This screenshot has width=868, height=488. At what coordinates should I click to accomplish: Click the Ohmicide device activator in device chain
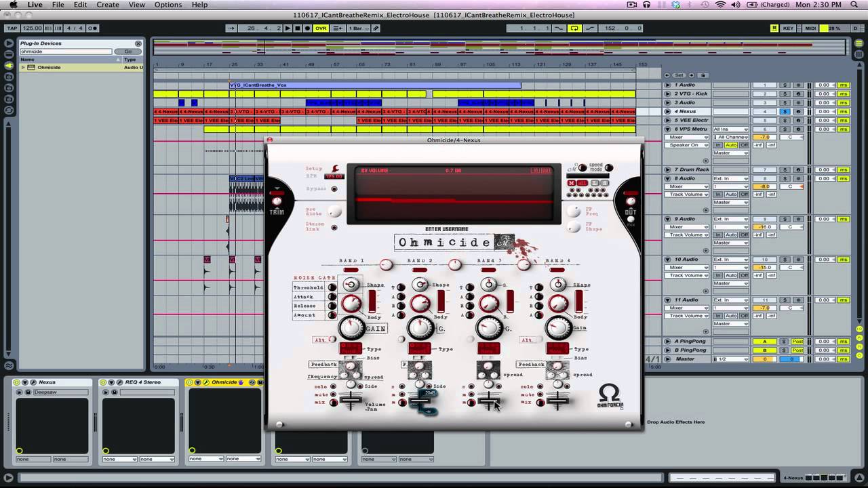tap(190, 382)
